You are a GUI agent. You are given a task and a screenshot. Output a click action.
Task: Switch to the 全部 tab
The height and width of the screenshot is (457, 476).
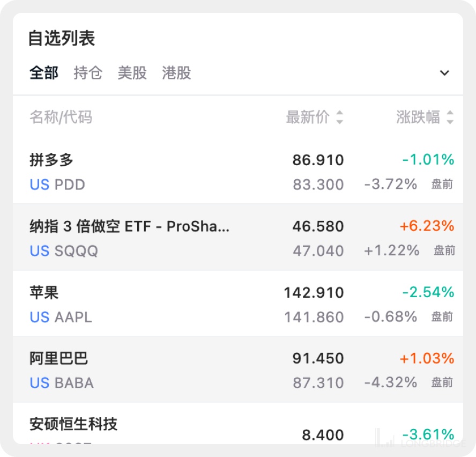(x=44, y=73)
